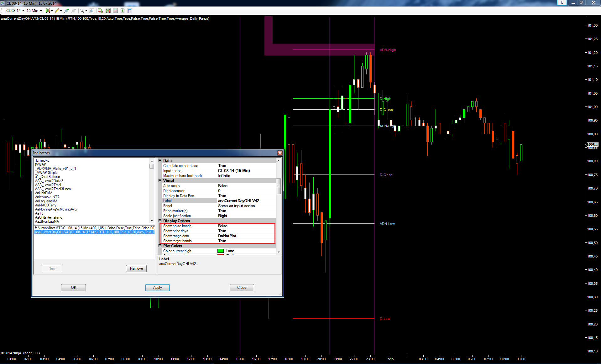Open the chart trader icon

(x=101, y=11)
